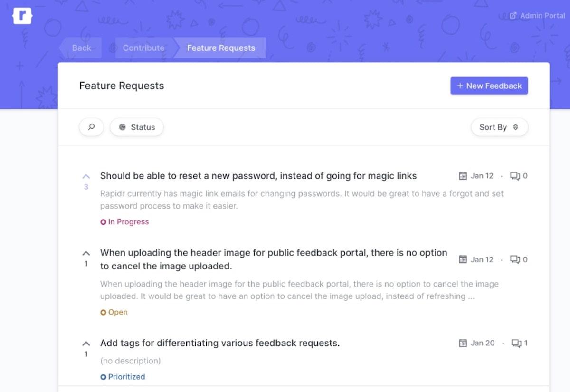Select Feature Requests breadcrumb
This screenshot has height=392, width=570.
pos(221,48)
